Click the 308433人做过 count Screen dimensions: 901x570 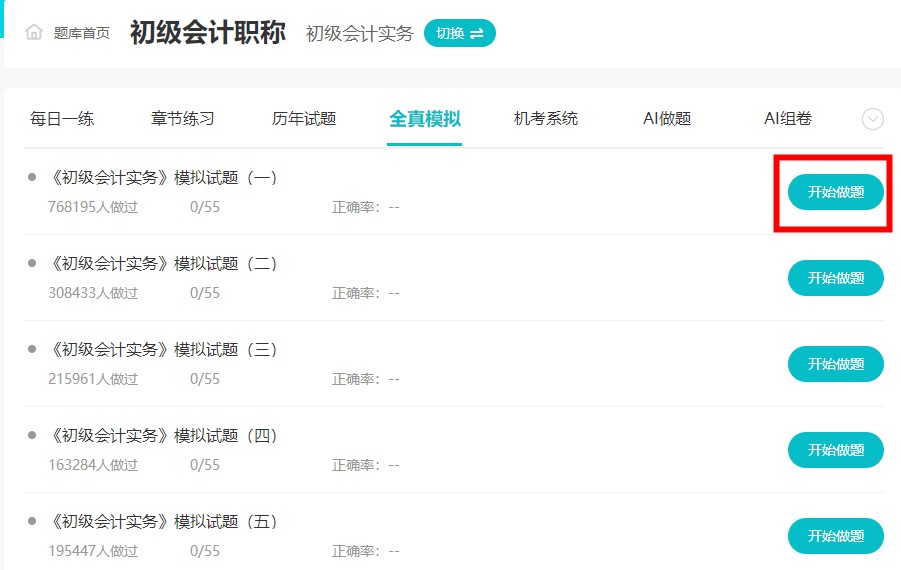[93, 293]
